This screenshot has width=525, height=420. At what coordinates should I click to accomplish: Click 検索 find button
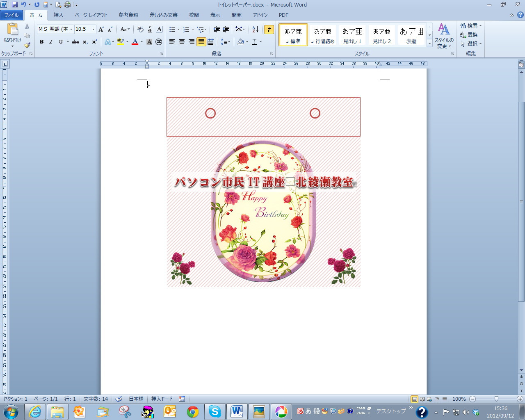[x=471, y=25]
